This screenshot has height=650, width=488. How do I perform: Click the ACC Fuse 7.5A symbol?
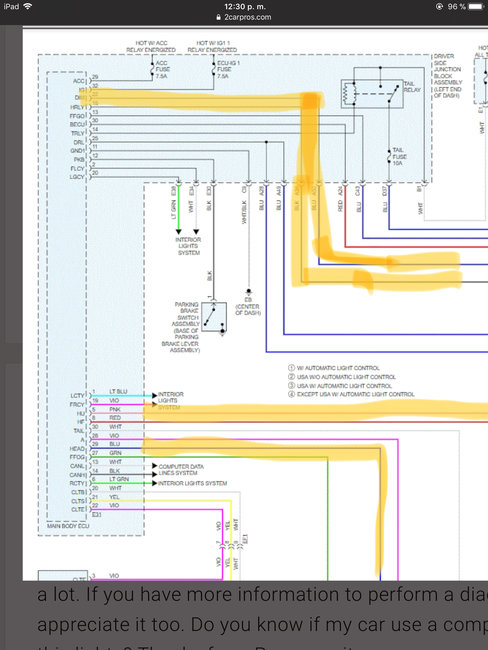pos(153,69)
